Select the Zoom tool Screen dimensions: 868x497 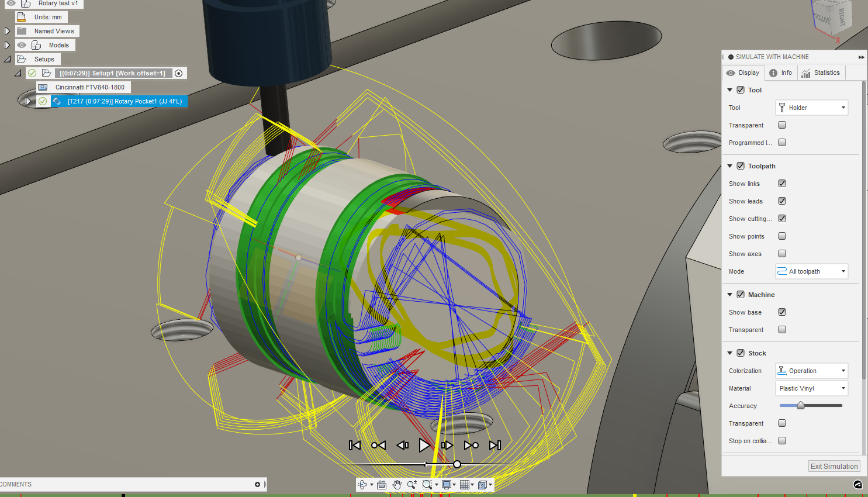tap(411, 485)
